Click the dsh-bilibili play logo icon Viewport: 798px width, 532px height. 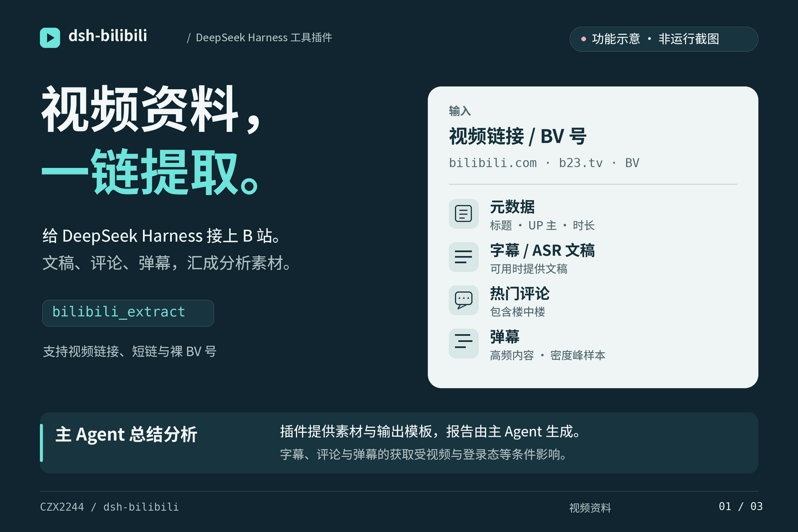[50, 38]
